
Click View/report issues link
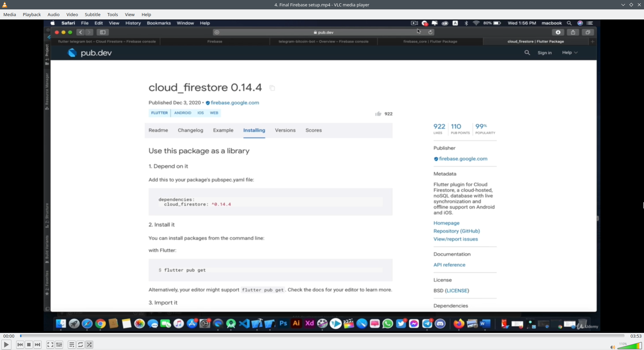[455, 239]
